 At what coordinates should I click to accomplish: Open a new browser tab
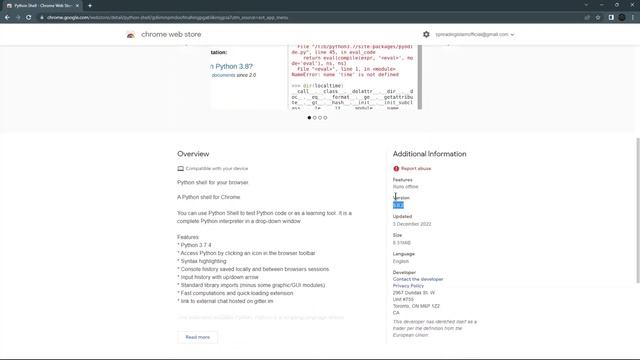90,6
